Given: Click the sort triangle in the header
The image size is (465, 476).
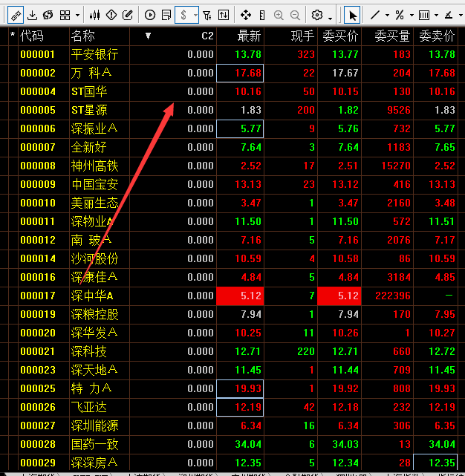Looking at the screenshot, I should (148, 36).
